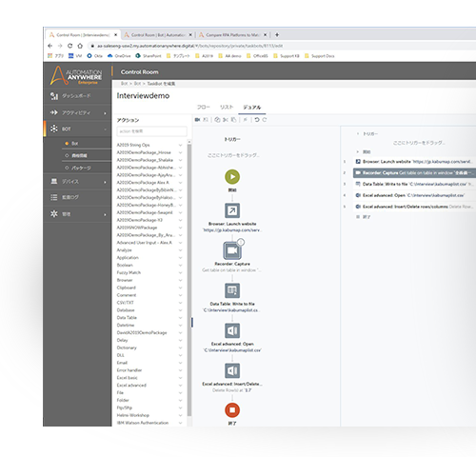Select the Browser Launch website action icon
The width and height of the screenshot is (476, 457).
click(x=232, y=210)
